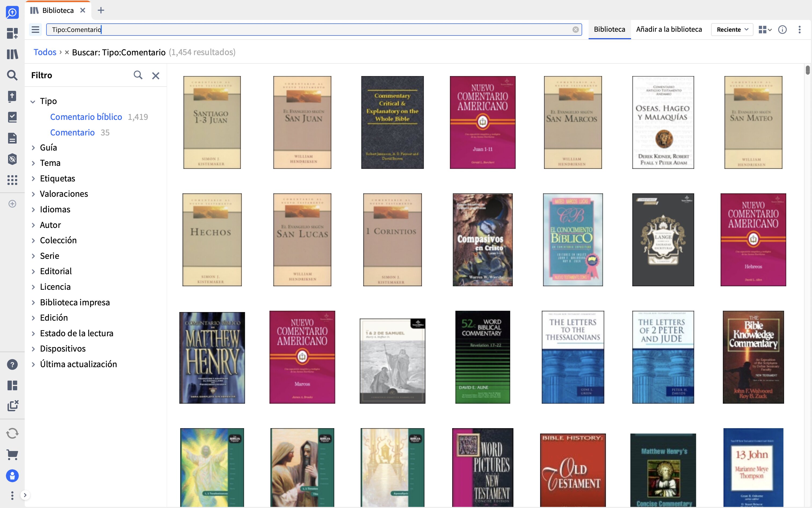
Task: Clear the search field text
Action: [575, 30]
